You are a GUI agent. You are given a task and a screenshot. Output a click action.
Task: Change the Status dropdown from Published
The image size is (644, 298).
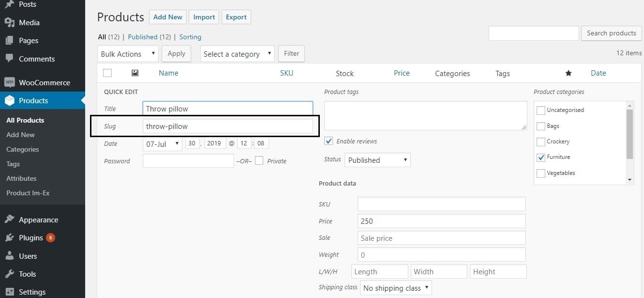pos(377,159)
